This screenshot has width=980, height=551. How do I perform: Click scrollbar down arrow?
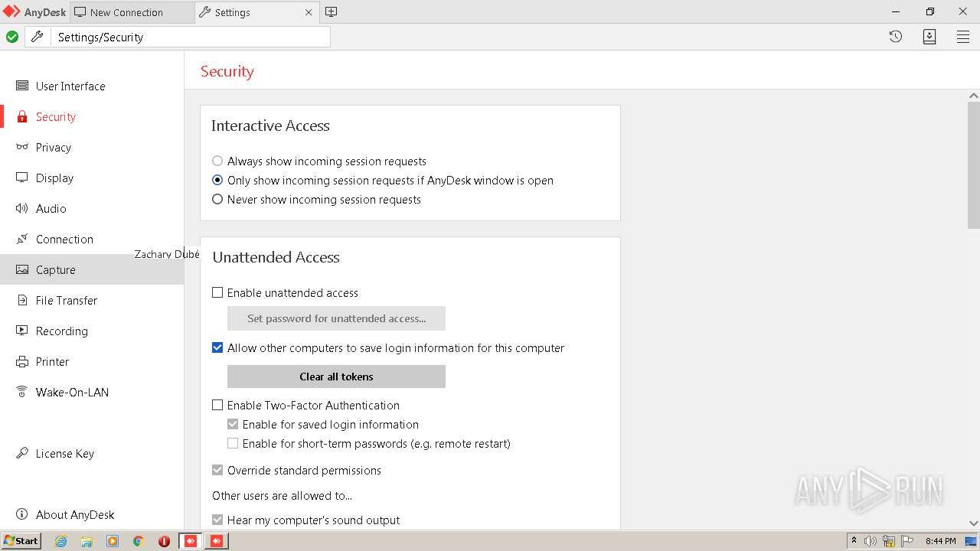[974, 523]
